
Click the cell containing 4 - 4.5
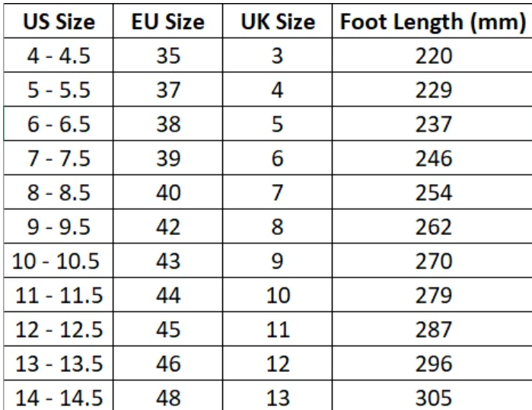(x=59, y=55)
